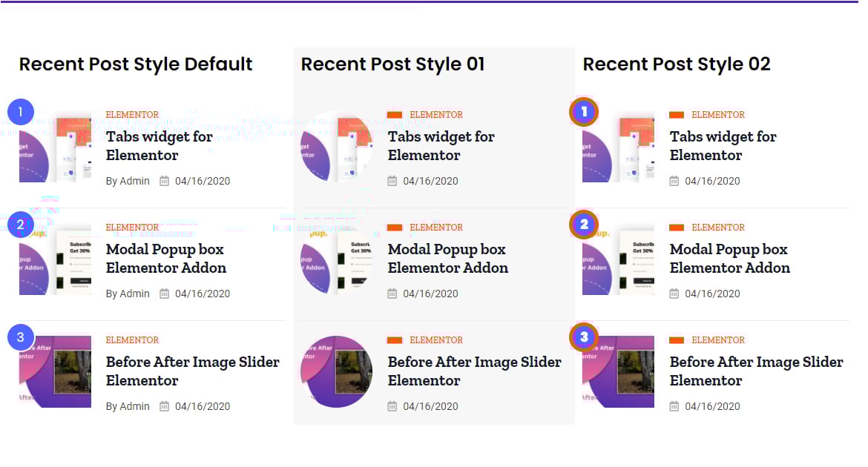
Task: Select Modal Popup box thumbnail in Default style
Action: click(x=56, y=259)
